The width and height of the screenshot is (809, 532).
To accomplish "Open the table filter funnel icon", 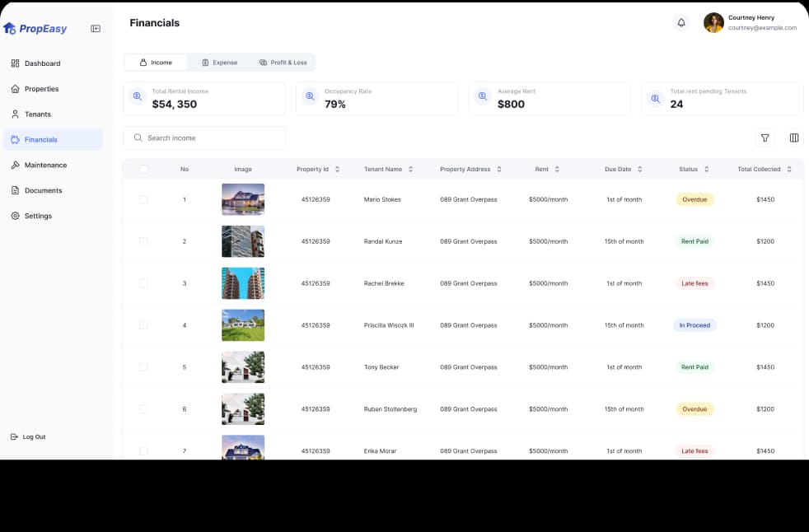I will click(x=765, y=138).
